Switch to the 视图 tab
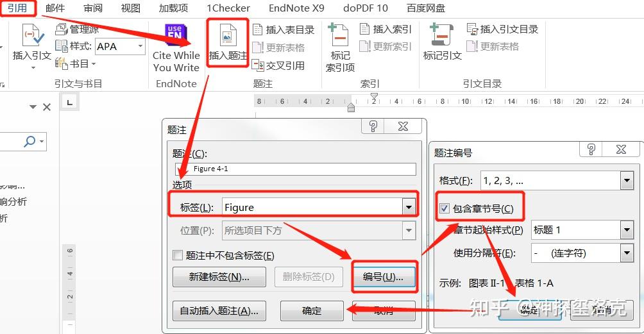 [x=131, y=8]
